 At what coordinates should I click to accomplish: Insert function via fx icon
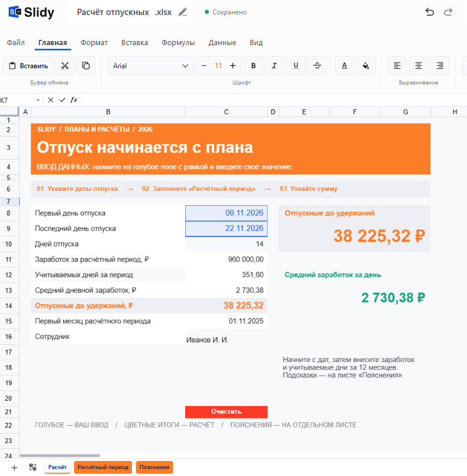pyautogui.click(x=74, y=100)
